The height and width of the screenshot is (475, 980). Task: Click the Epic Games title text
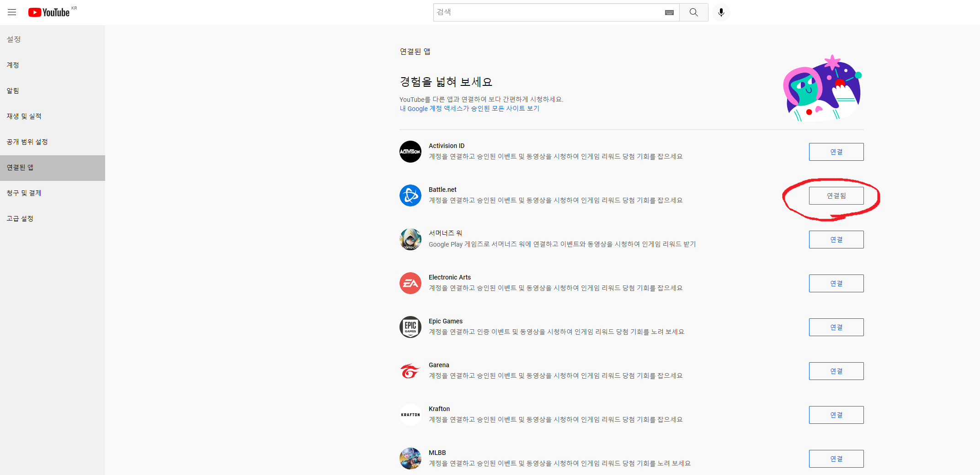point(446,321)
